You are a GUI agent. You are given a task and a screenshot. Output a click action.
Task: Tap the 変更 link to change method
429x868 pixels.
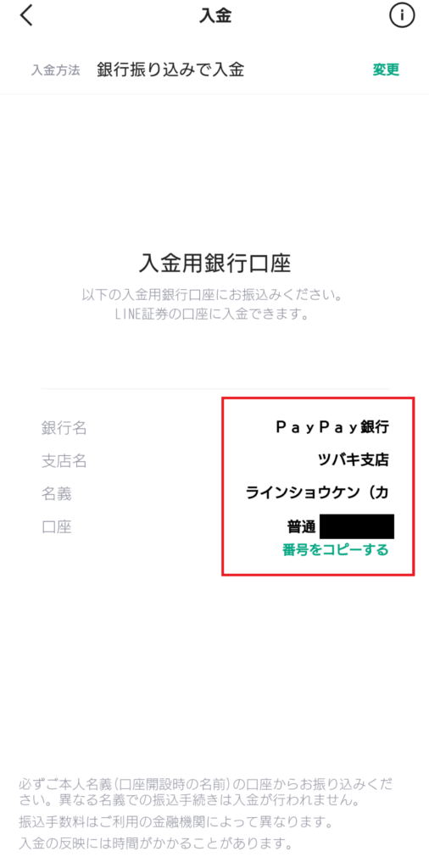pos(386,70)
